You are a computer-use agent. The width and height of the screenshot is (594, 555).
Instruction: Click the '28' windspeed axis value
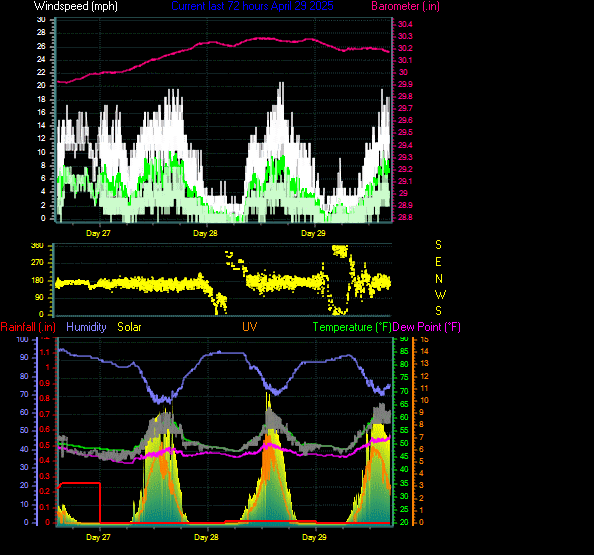pyautogui.click(x=41, y=33)
